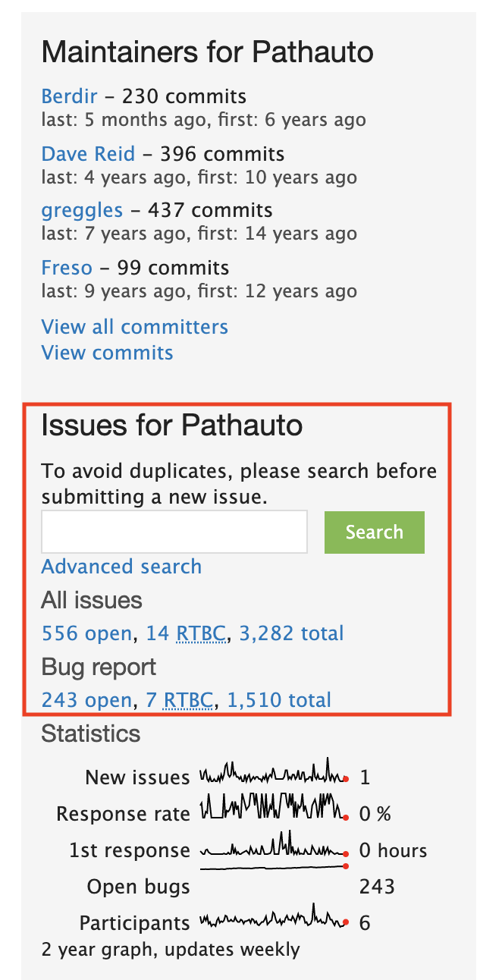Click the 'To avoid duplicates' notice text
Screen dimensions: 502x980
tap(239, 484)
